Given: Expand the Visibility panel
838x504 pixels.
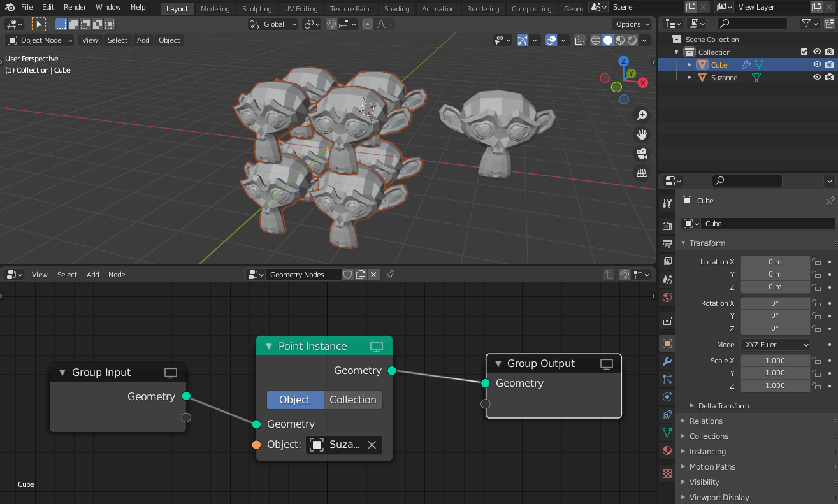Looking at the screenshot, I should pyautogui.click(x=704, y=482).
